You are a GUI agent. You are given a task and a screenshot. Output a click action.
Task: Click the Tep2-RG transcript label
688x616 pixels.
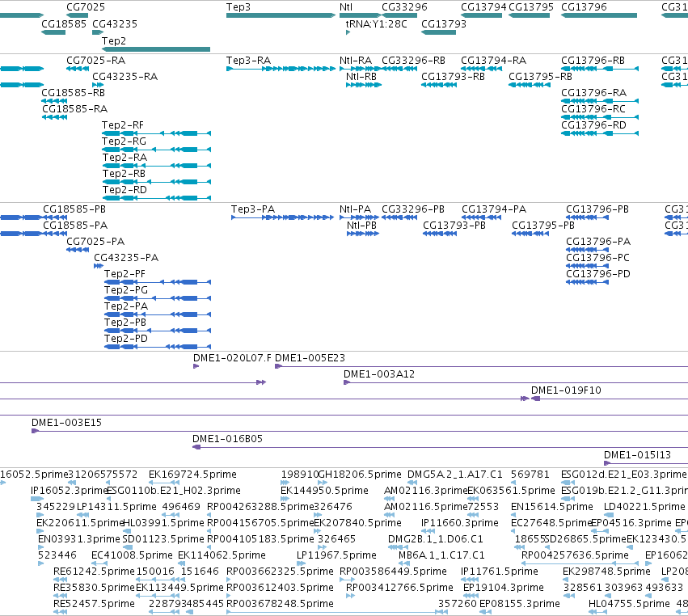tap(124, 141)
